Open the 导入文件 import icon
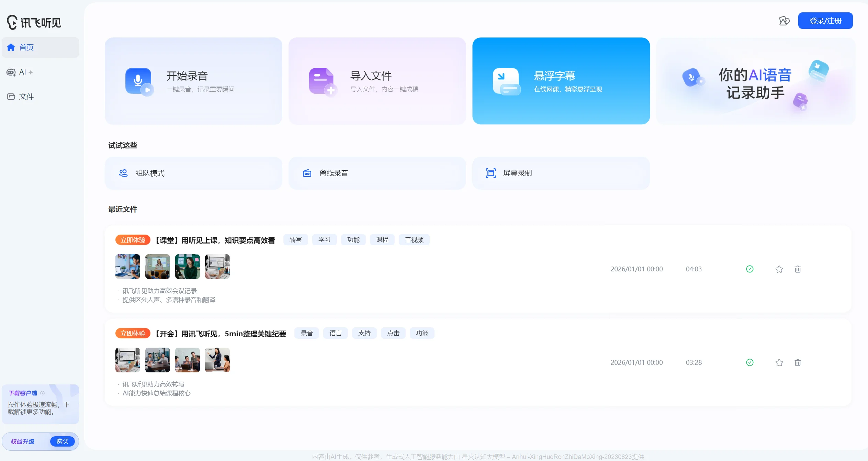Screen dimensions: 868x461 322,81
